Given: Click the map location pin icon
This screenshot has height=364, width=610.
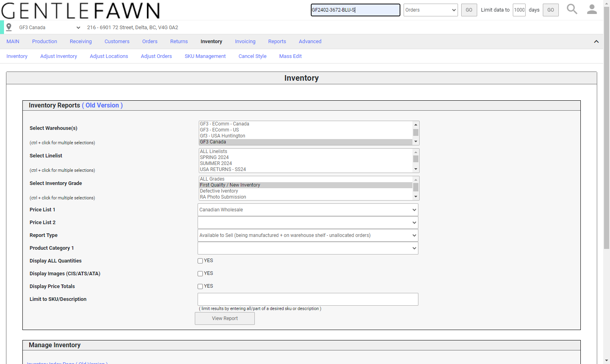Looking at the screenshot, I should (9, 27).
